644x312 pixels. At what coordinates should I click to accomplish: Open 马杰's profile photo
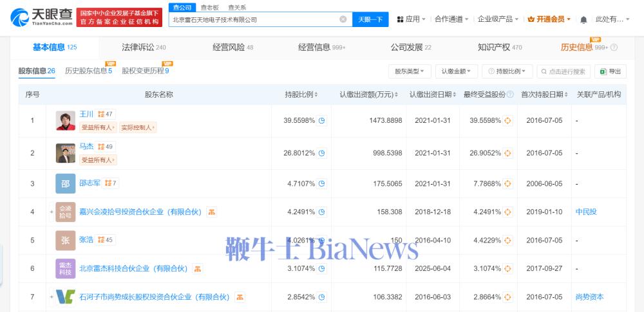point(66,153)
